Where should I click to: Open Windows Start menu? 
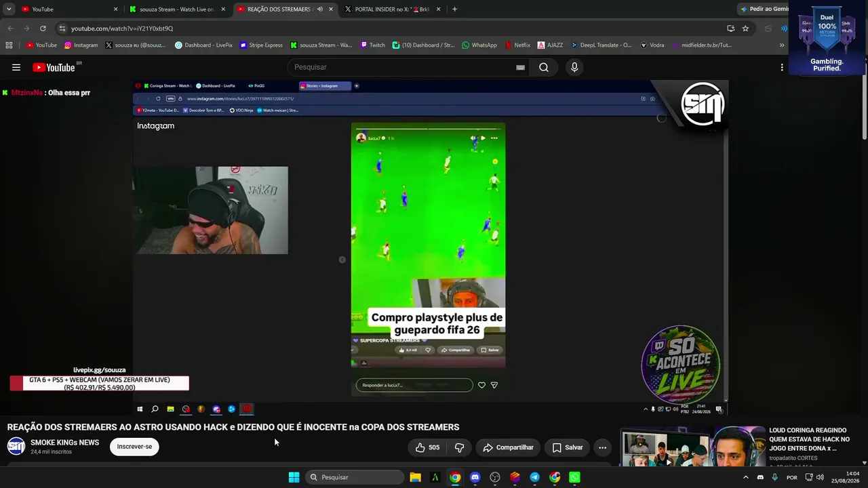(x=294, y=477)
